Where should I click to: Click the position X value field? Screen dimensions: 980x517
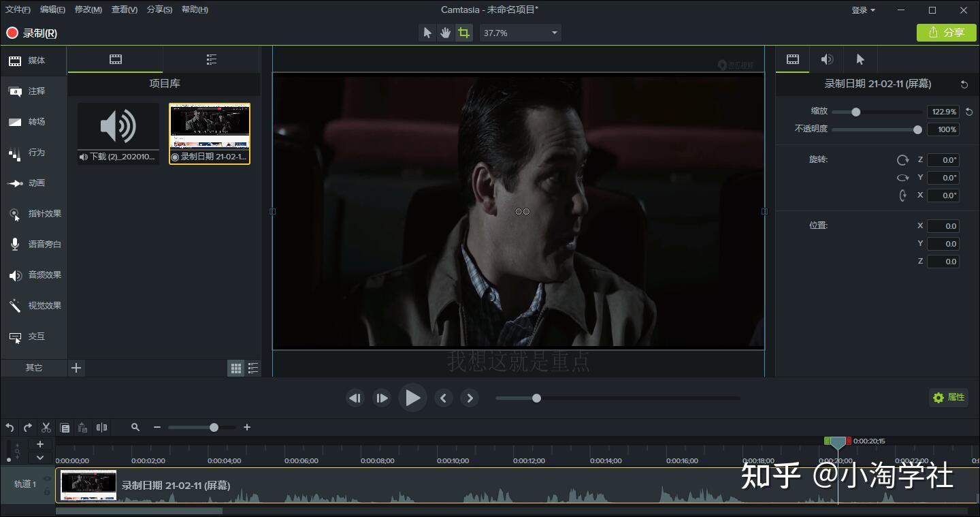pyautogui.click(x=943, y=226)
